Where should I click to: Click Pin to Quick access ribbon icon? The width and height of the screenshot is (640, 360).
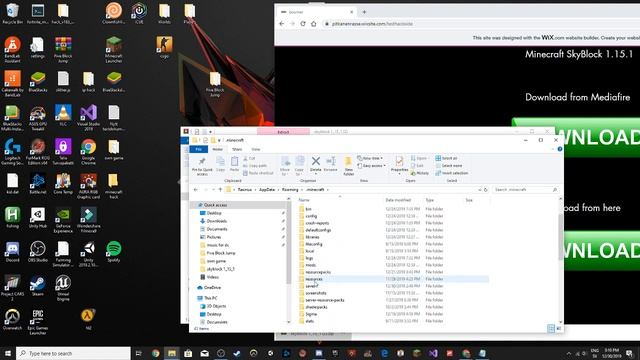tap(202, 166)
